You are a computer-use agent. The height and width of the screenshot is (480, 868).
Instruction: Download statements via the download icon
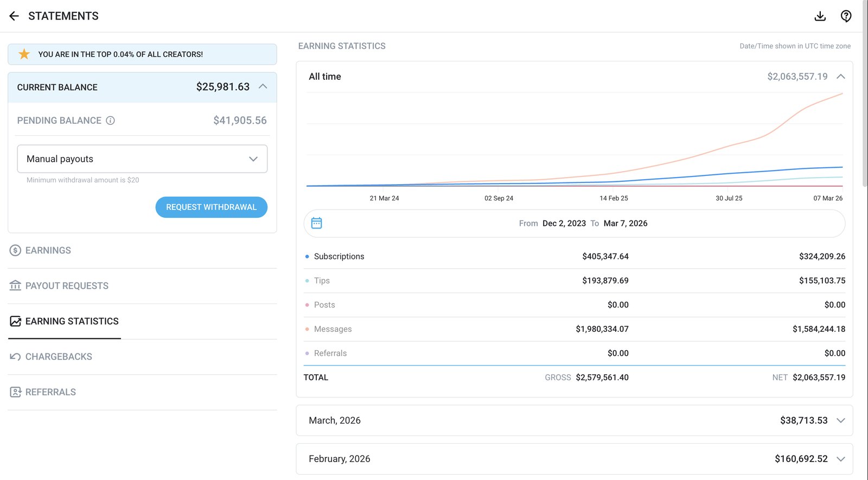pyautogui.click(x=820, y=16)
